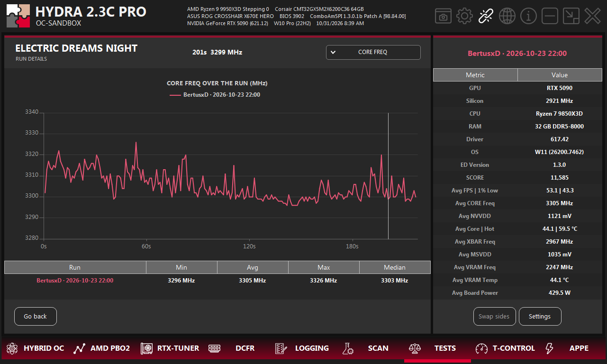Click the lightning bolt APPE icon

pos(549,349)
